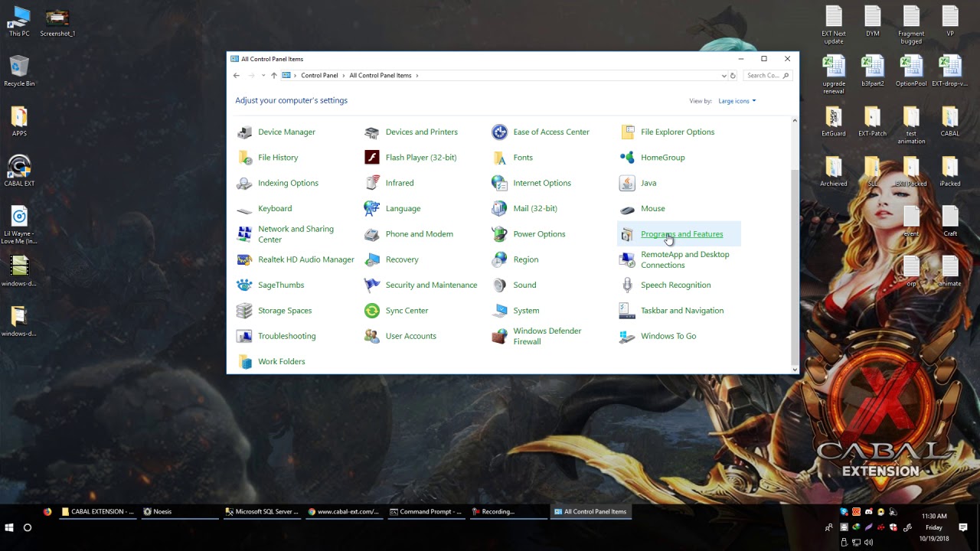Open the File History icon
Viewport: 980px width, 551px height.
[245, 158]
